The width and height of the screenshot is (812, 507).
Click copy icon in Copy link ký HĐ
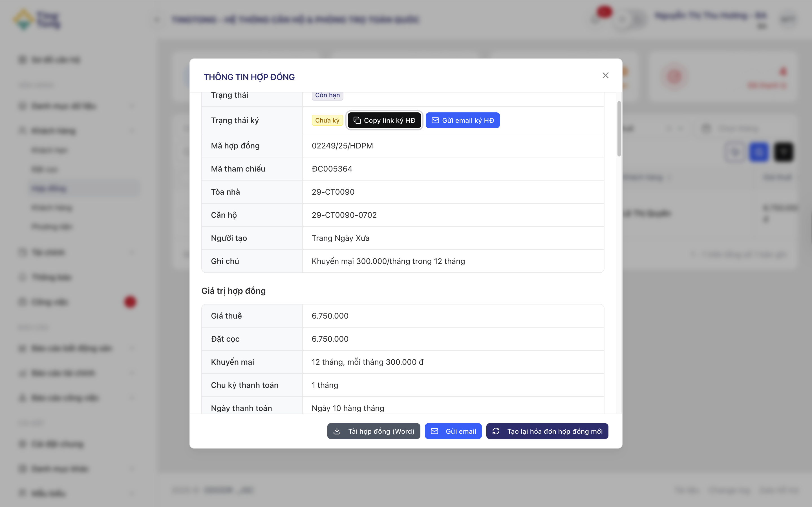click(x=357, y=120)
